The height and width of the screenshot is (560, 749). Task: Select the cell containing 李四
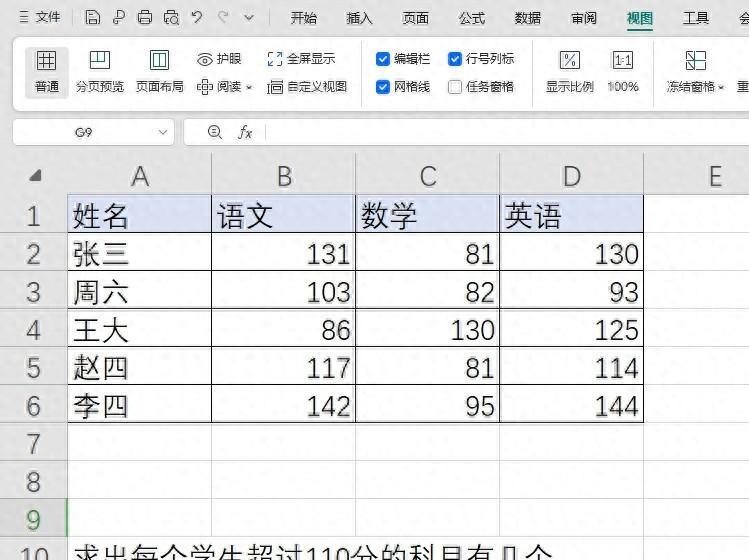[139, 404]
